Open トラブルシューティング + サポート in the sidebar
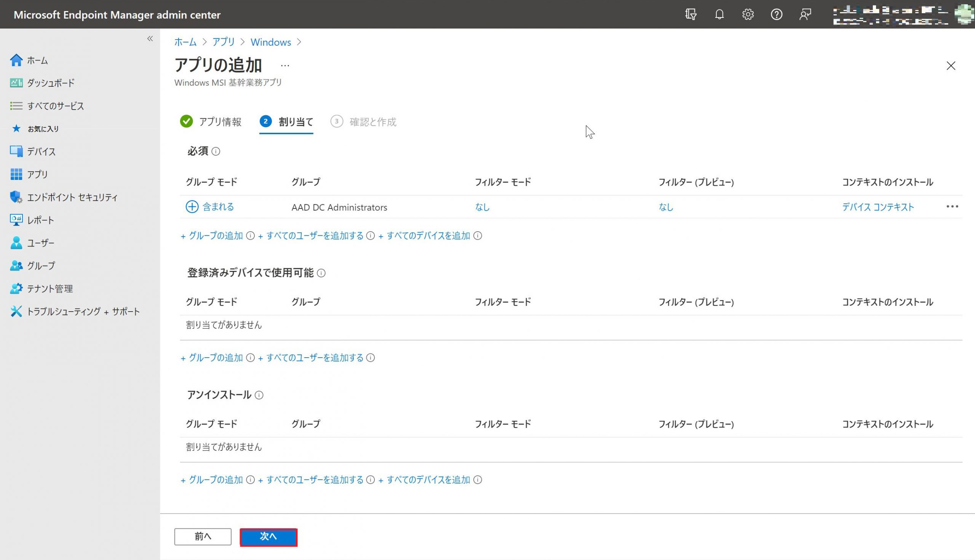Viewport: 975px width, 560px height. (x=83, y=312)
